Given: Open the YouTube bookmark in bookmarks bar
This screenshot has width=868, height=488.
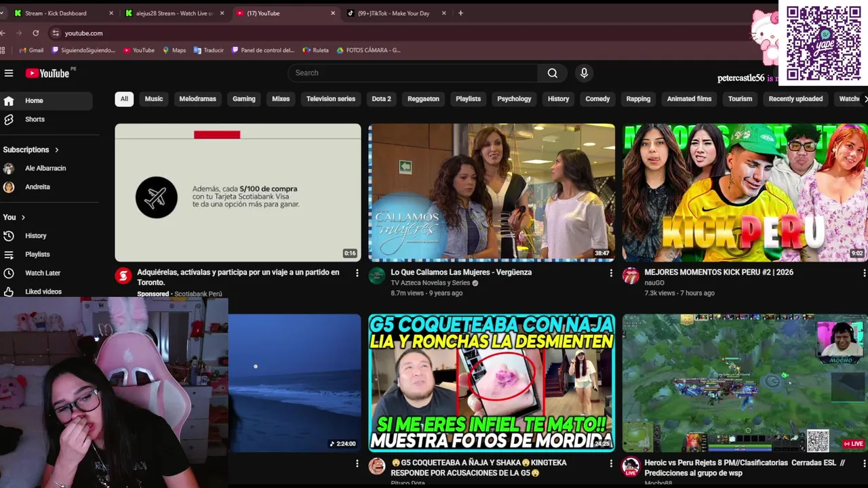Looking at the screenshot, I should tap(139, 50).
